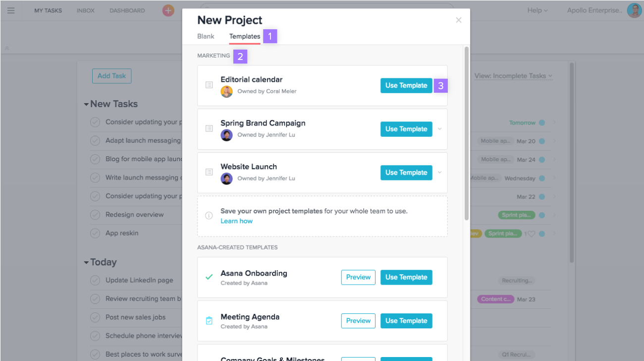Open the 'Learn how' link

point(236,221)
